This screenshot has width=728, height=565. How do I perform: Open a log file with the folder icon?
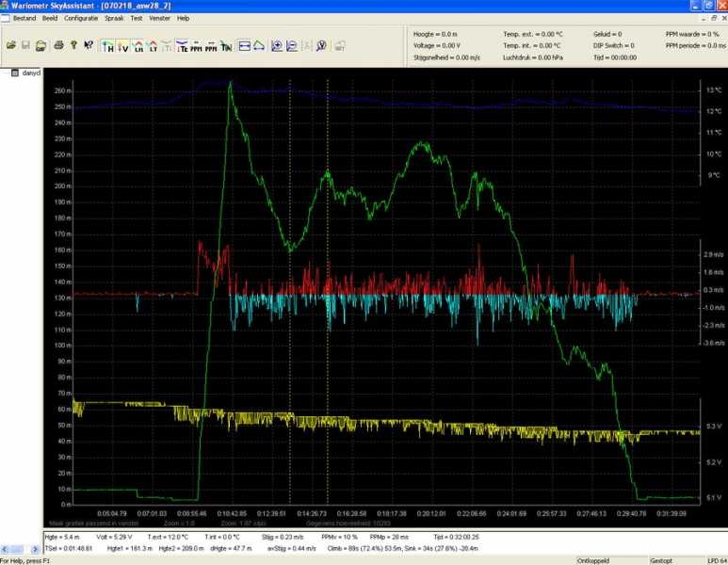pos(11,45)
